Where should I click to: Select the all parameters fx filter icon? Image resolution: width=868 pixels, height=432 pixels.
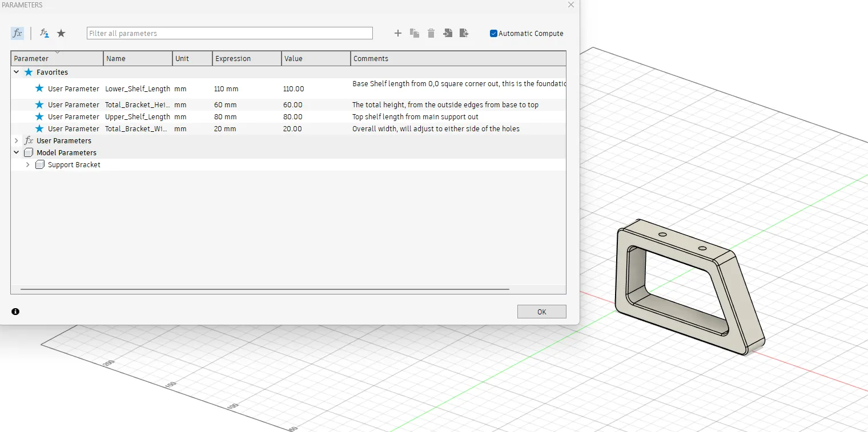[17, 33]
